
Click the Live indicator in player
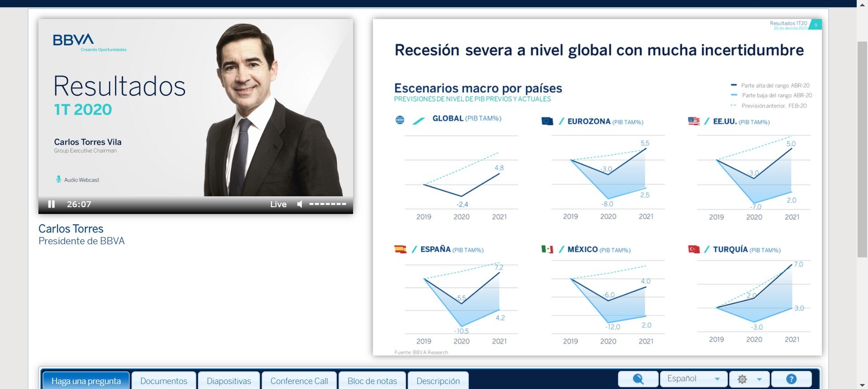click(278, 204)
